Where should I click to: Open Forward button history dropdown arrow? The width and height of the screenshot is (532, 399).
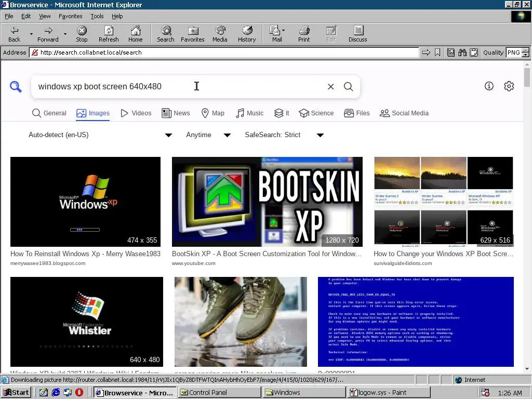[65, 34]
